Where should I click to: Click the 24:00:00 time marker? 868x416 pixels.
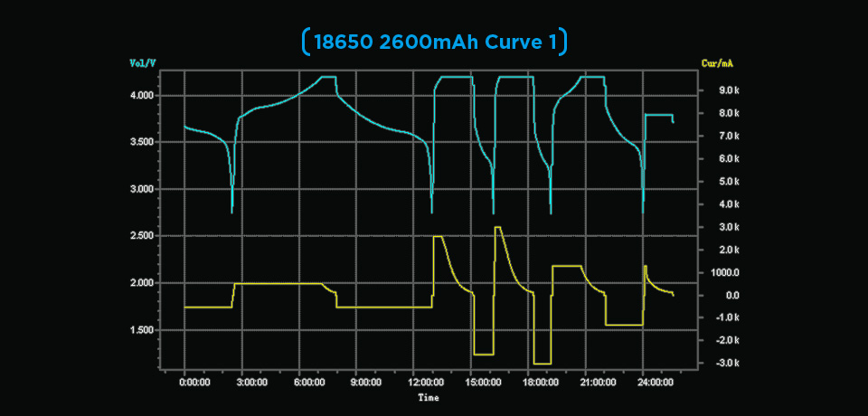tap(657, 383)
